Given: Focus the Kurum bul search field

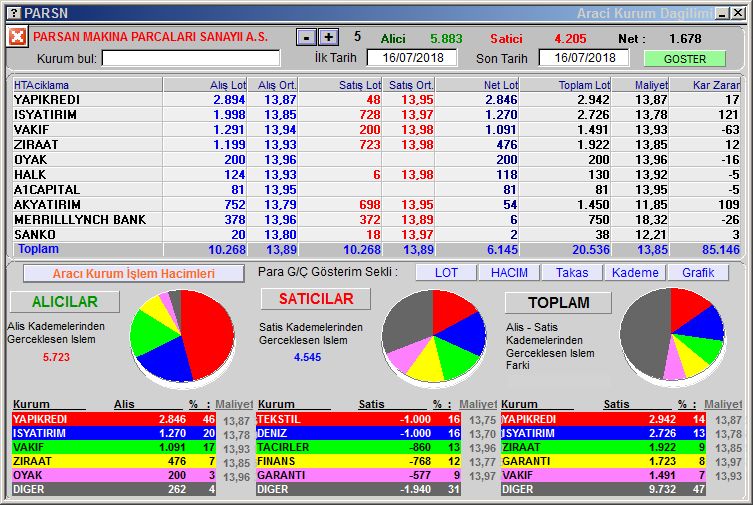Looking at the screenshot, I should coord(191,59).
